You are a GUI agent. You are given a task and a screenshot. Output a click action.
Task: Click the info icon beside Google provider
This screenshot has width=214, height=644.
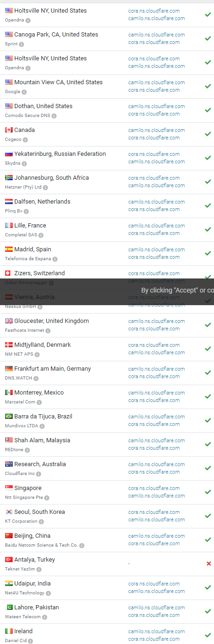pos(24,92)
